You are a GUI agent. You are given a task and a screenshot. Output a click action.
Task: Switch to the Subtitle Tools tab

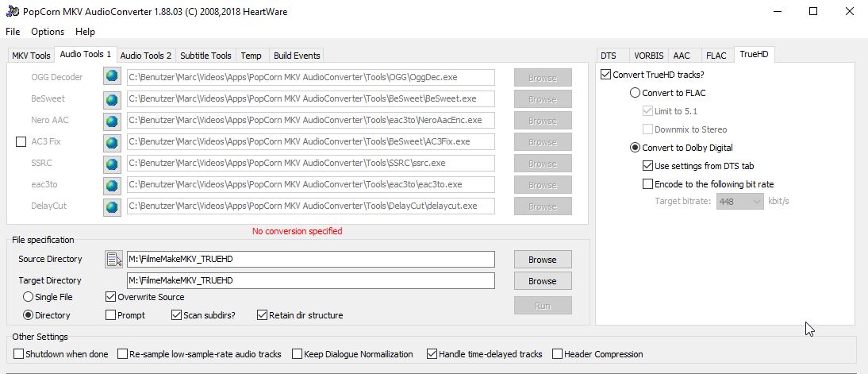(205, 56)
